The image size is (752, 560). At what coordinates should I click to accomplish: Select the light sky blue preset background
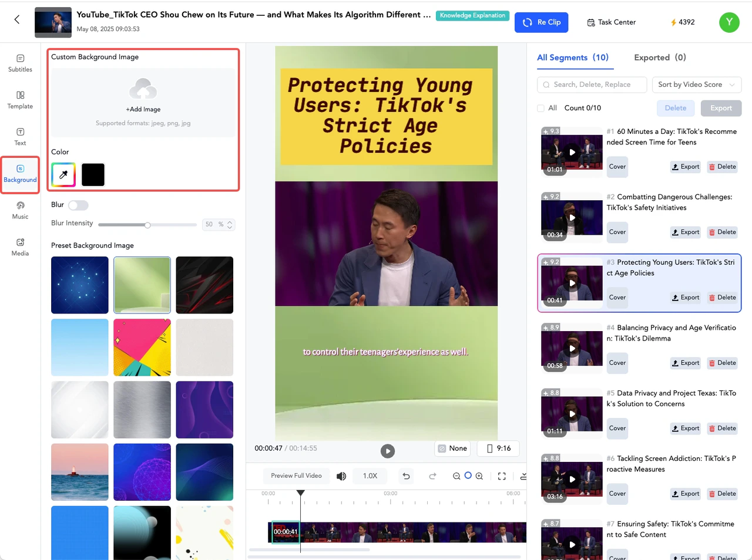point(80,348)
